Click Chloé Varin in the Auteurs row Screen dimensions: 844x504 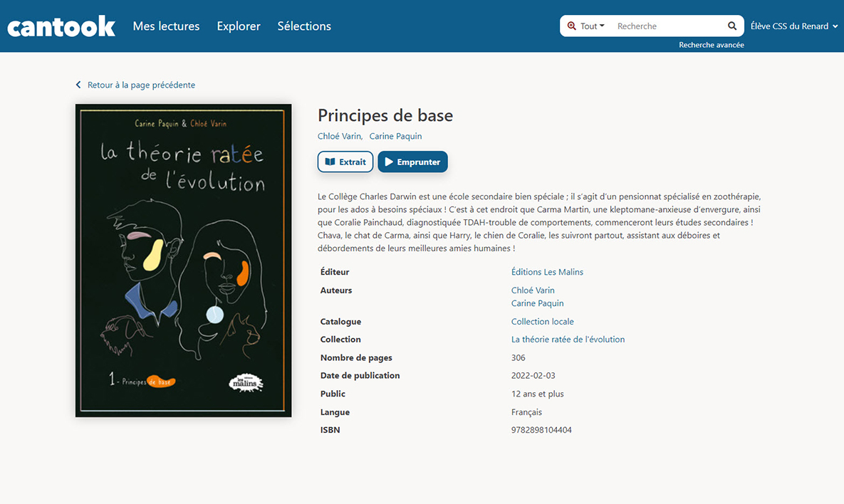pyautogui.click(x=533, y=290)
